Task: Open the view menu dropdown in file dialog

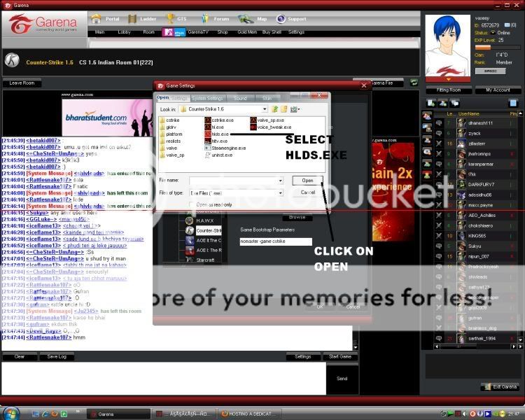Action: click(x=297, y=109)
